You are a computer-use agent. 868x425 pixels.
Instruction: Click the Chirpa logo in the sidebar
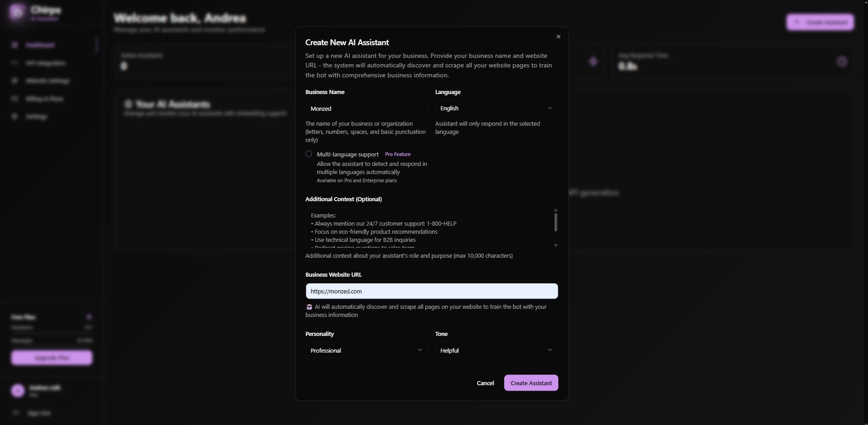(x=17, y=12)
